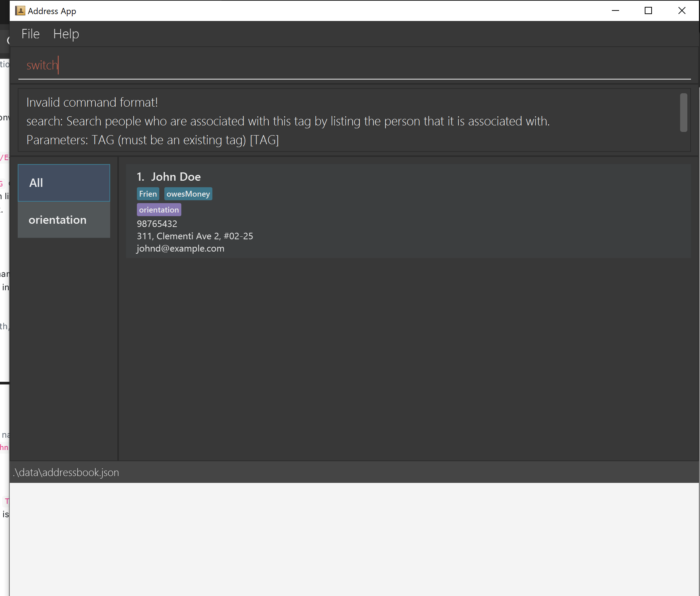The image size is (700, 596).
Task: Click the Parameters TAG usage line
Action: click(152, 140)
